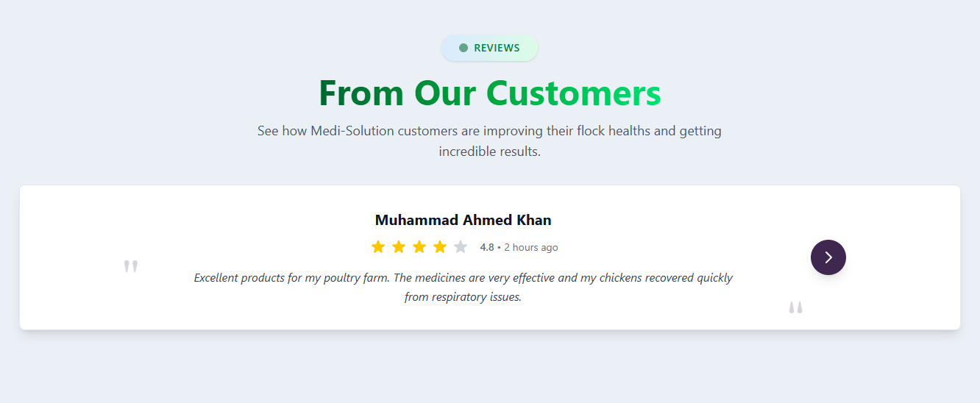Click reviewer name Muhammad Ahmed Khan
Image resolution: width=980 pixels, height=403 pixels.
pyautogui.click(x=463, y=220)
